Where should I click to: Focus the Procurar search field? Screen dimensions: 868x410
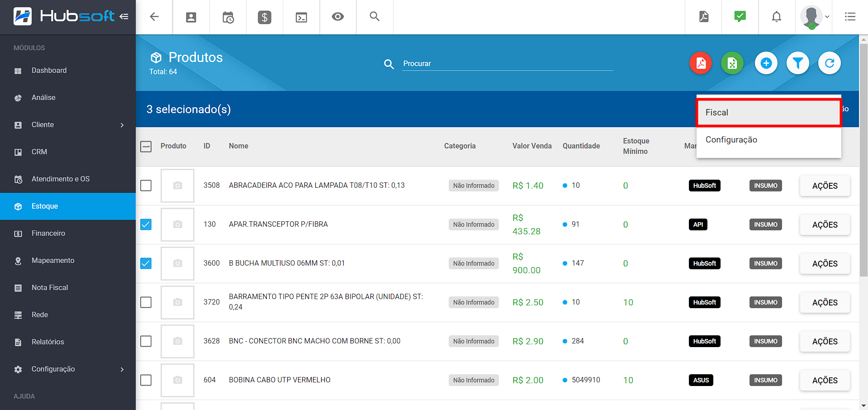click(x=508, y=63)
